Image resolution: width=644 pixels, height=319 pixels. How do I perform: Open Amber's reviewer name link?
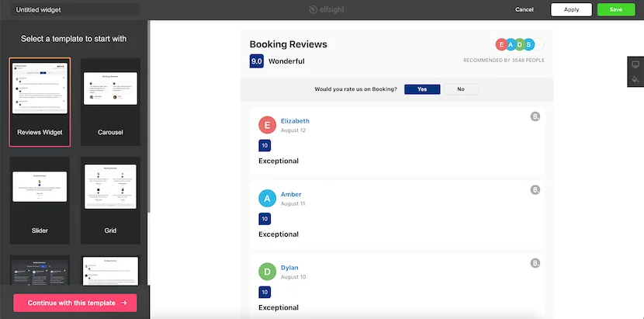click(x=291, y=194)
